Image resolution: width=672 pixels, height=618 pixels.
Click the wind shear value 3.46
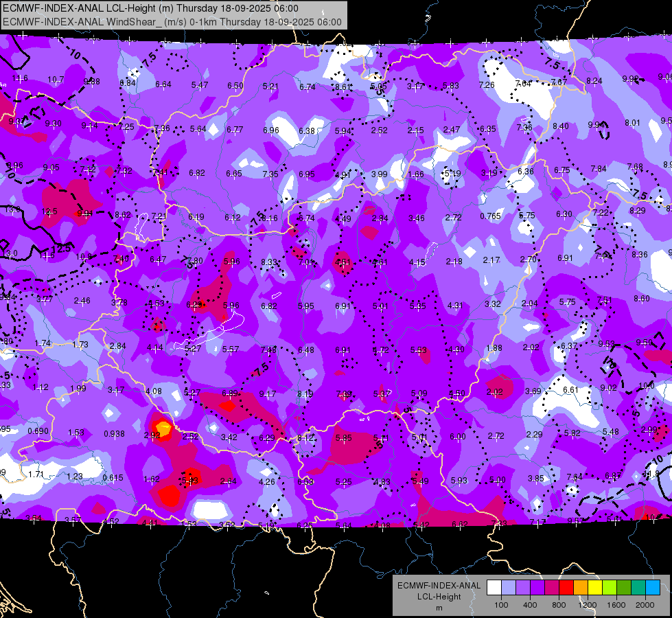click(417, 218)
